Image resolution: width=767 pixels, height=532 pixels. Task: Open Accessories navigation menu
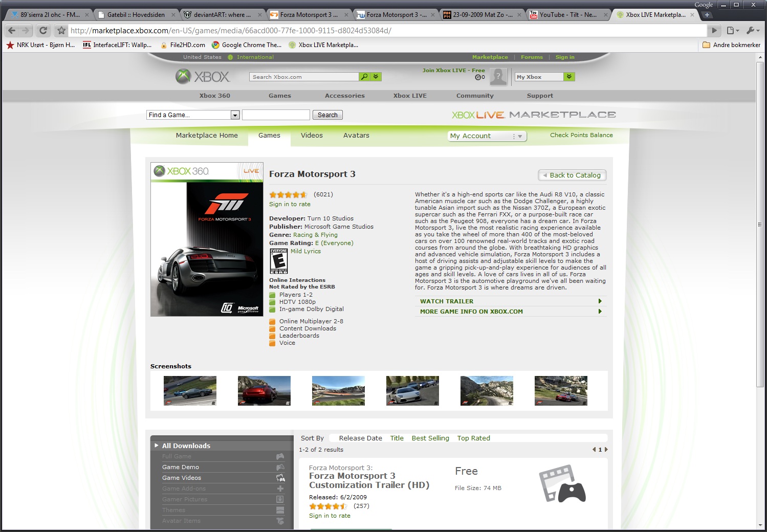(x=345, y=96)
